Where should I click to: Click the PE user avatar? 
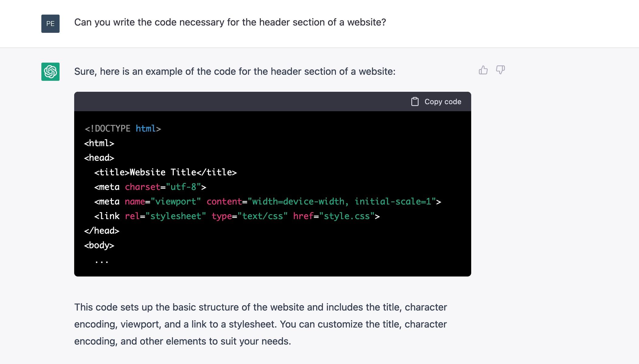coord(50,24)
